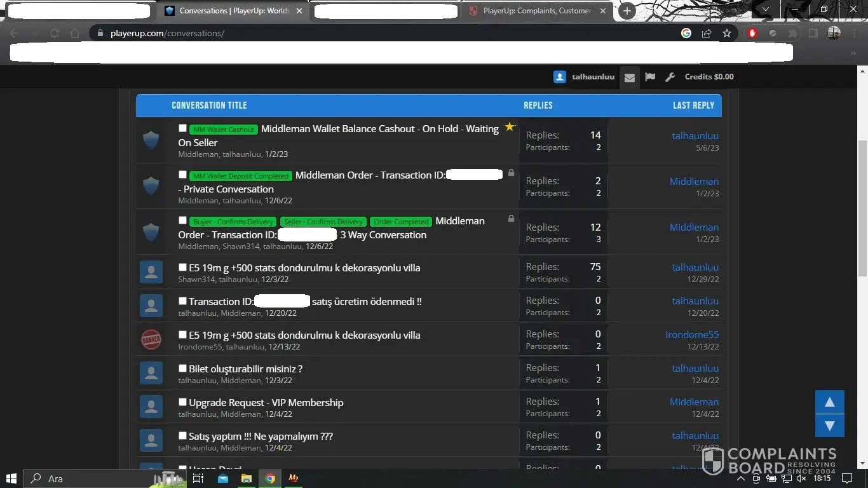Open Chrome from the Windows taskbar
The height and width of the screenshot is (488, 868).
(x=270, y=478)
